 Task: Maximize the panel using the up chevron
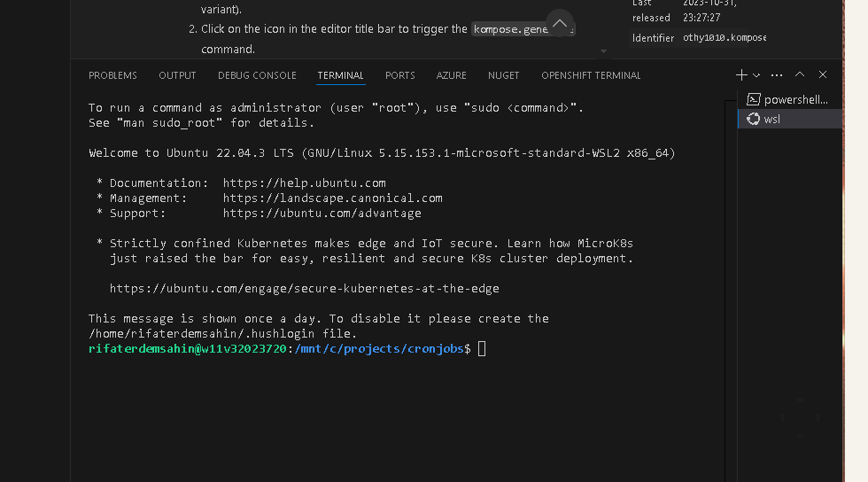click(x=799, y=74)
